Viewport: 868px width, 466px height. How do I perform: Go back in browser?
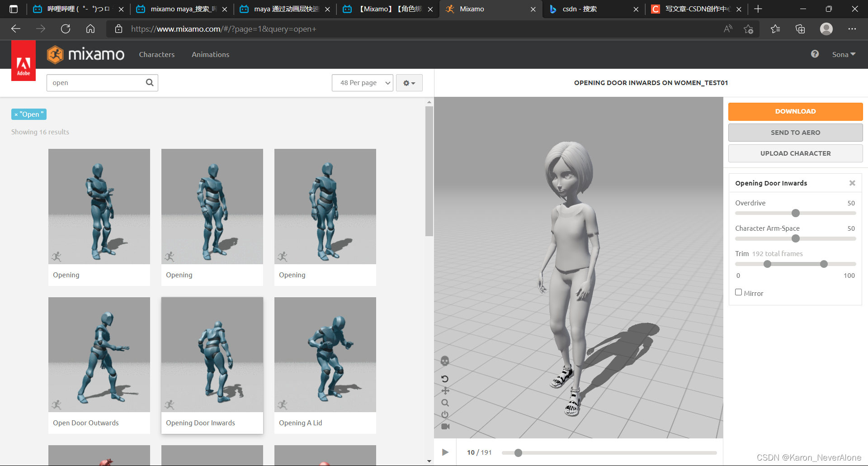pyautogui.click(x=16, y=29)
